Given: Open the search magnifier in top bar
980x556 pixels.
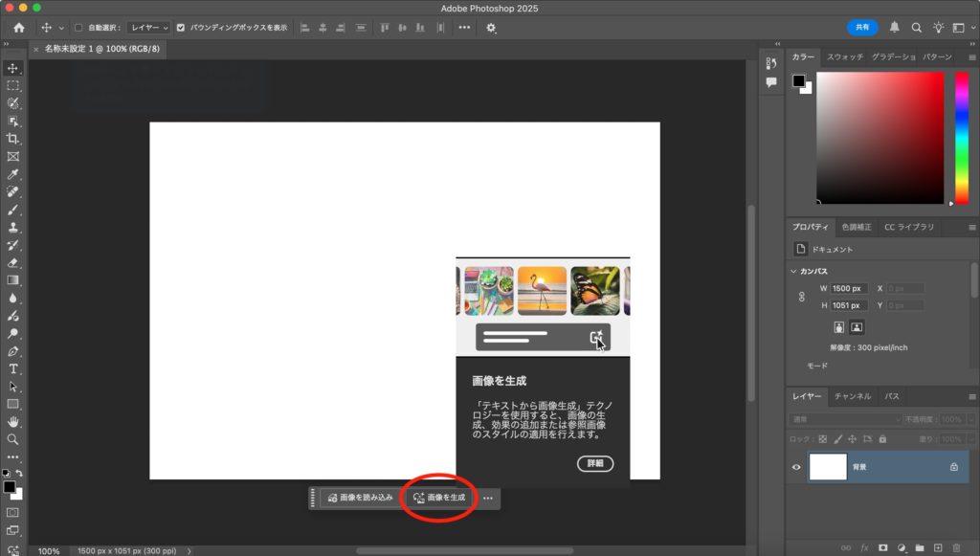Looking at the screenshot, I should tap(916, 28).
